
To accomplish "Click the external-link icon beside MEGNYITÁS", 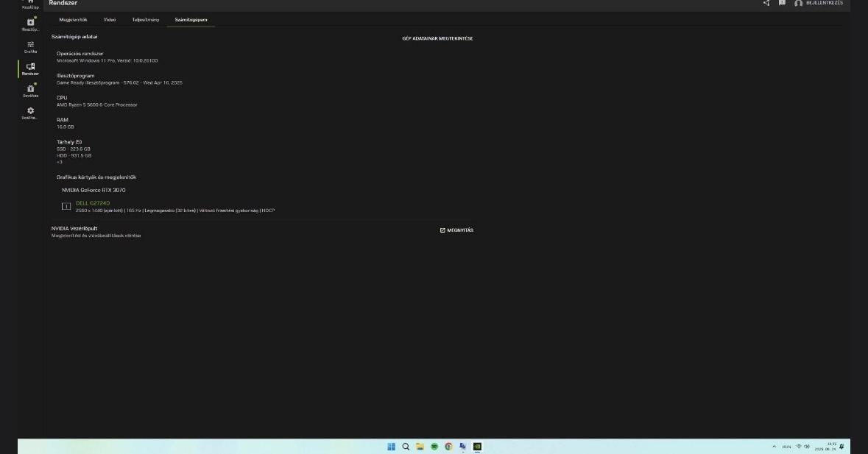I will (442, 230).
